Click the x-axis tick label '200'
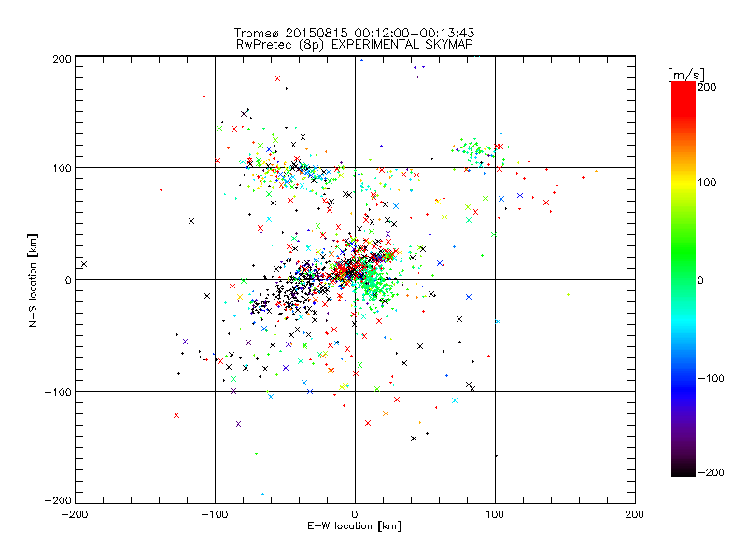This screenshot has height=560, width=747. [635, 514]
